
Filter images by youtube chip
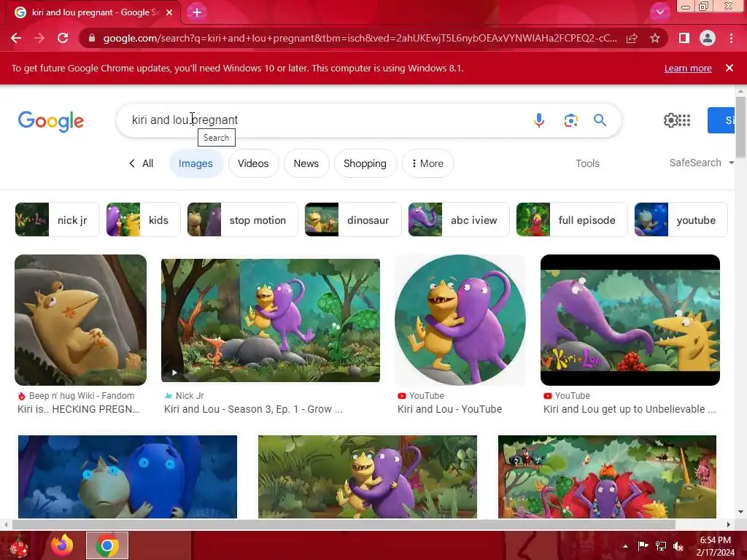(x=681, y=219)
